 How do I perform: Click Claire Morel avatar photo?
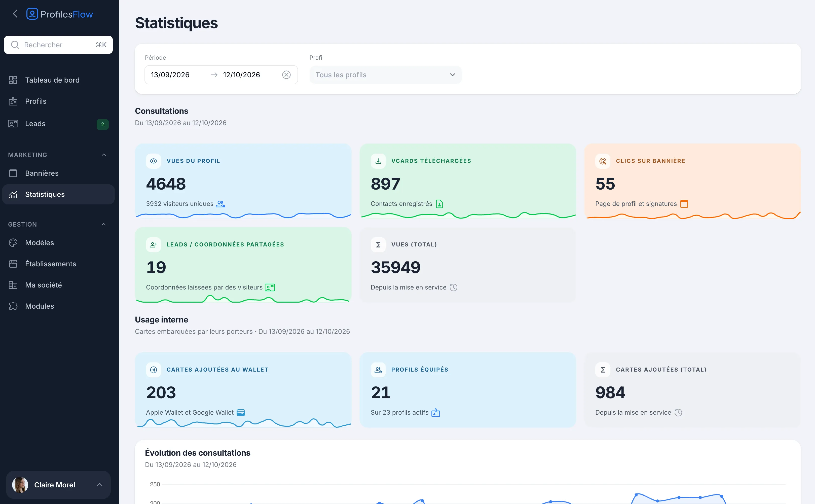20,485
